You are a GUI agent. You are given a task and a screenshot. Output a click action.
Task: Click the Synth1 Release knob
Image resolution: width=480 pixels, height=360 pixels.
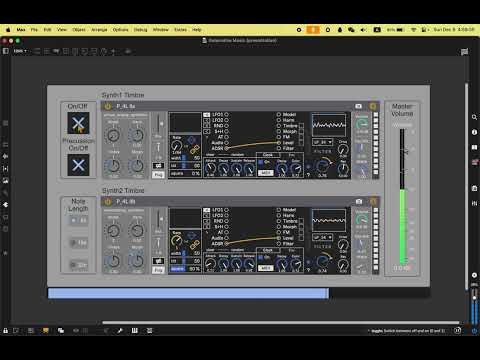(249, 168)
